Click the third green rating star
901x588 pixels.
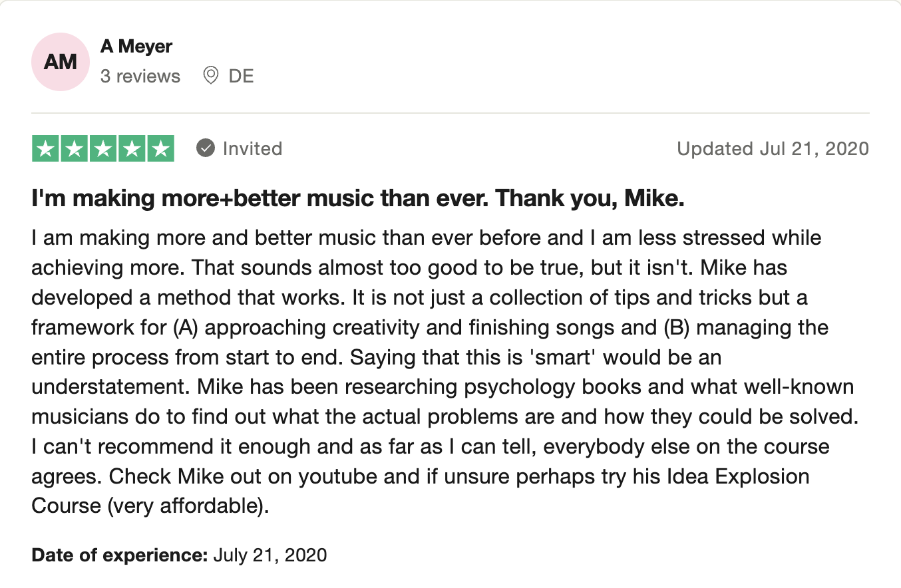coord(103,148)
